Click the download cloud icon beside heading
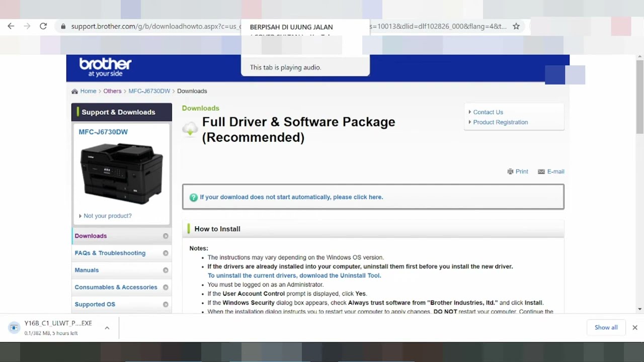The width and height of the screenshot is (644, 362). [190, 129]
